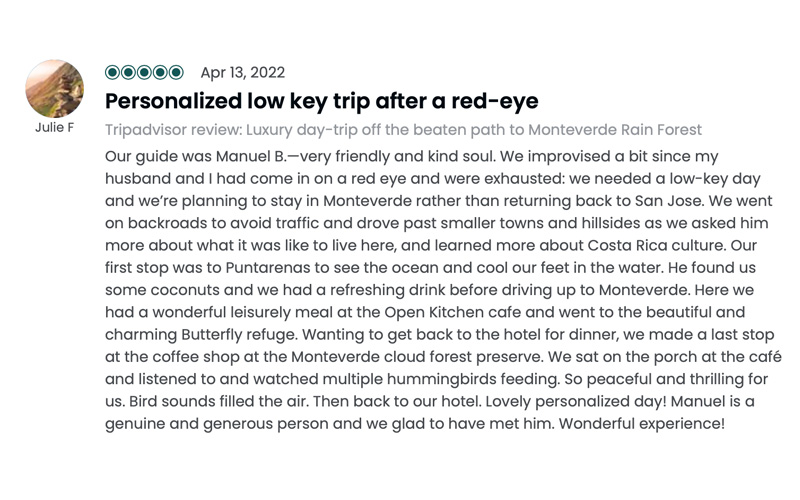Click 'Wonderful experience!' at the review end
Image resolution: width=800 pixels, height=500 pixels.
642,423
